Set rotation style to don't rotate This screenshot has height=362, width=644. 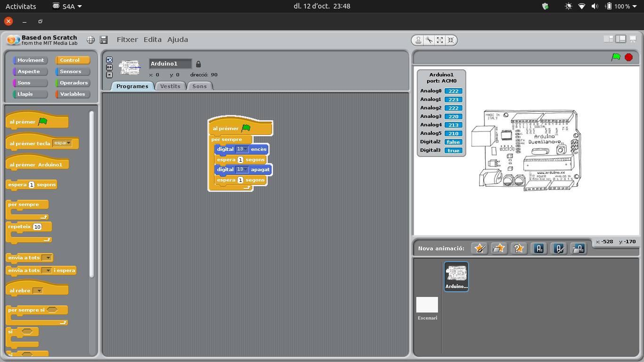[x=109, y=75]
